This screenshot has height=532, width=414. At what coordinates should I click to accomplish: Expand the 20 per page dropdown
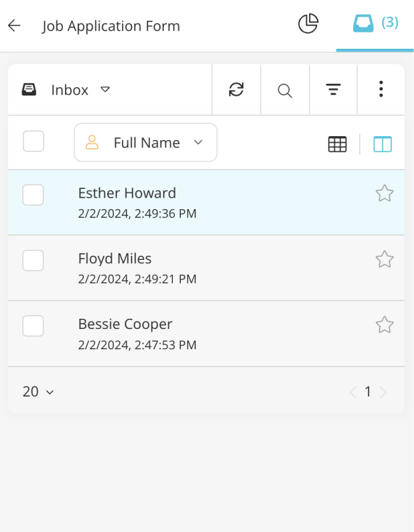tap(38, 391)
